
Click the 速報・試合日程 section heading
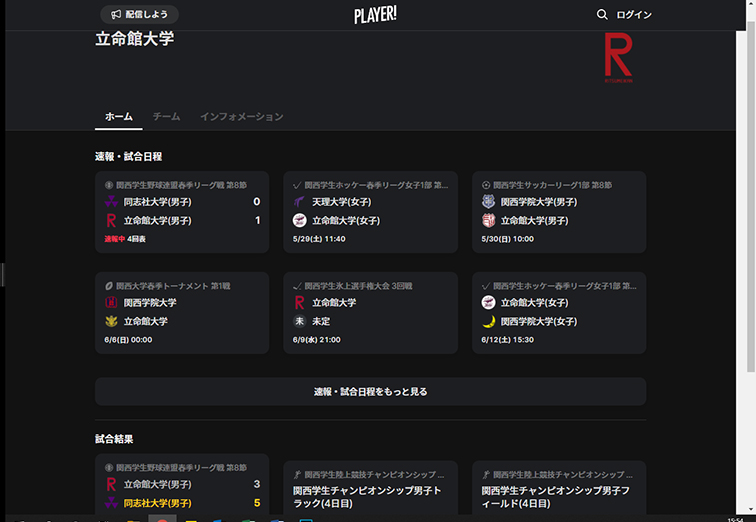coord(128,157)
